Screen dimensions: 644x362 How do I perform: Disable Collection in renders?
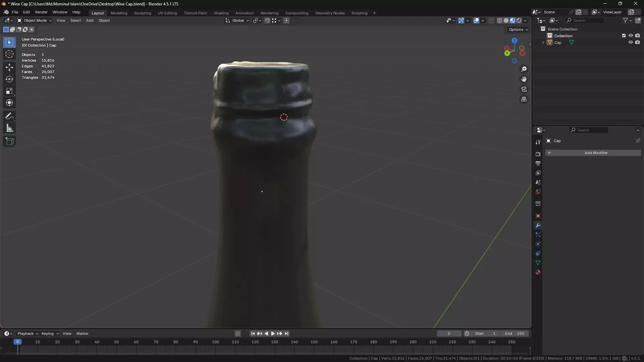(x=638, y=36)
